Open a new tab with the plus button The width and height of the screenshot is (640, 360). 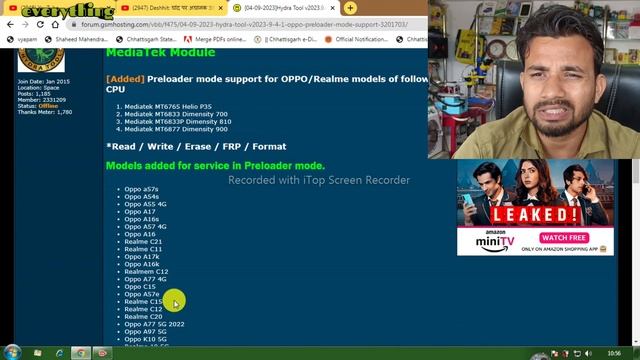[x=350, y=8]
